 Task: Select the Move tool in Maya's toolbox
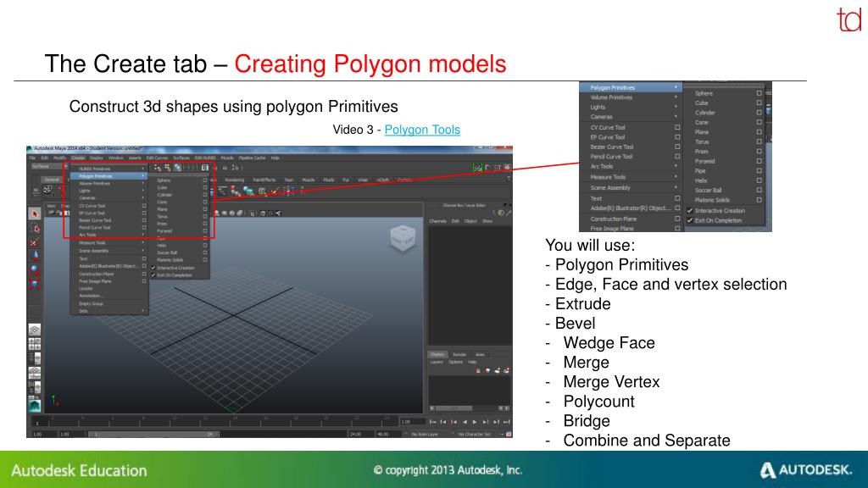coord(34,256)
